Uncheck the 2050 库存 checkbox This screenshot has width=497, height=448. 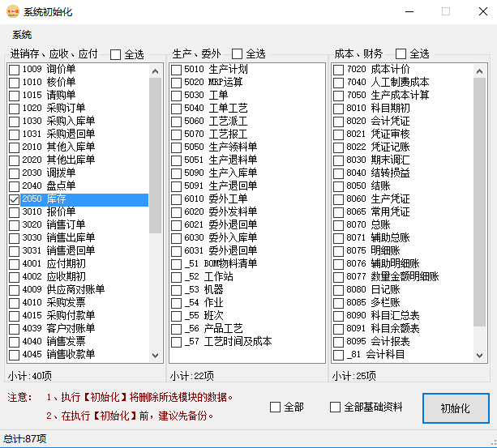pyautogui.click(x=14, y=199)
